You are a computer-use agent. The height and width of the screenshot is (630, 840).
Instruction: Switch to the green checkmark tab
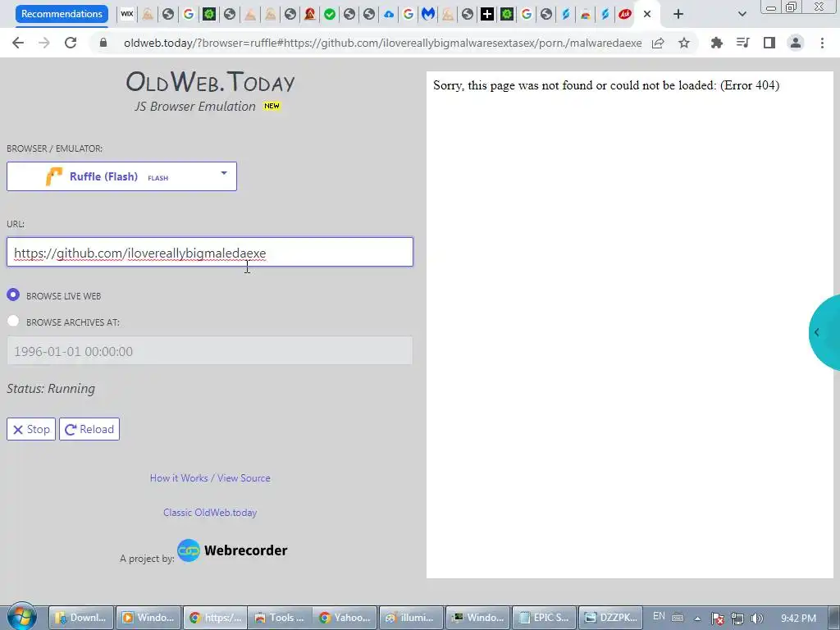click(x=330, y=14)
